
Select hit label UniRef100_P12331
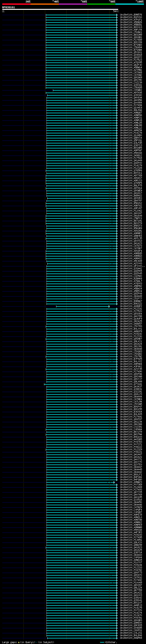(131, 309)
